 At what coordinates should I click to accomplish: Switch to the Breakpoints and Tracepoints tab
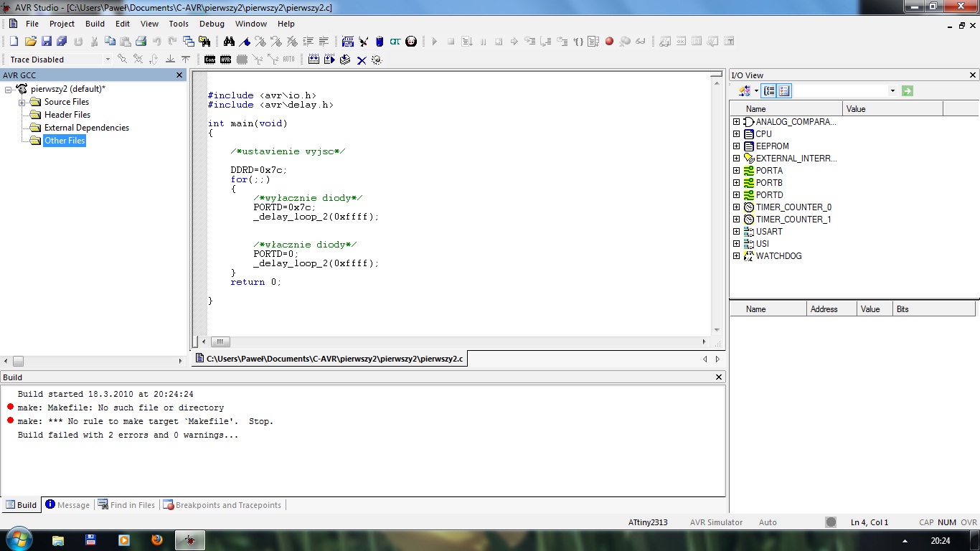tap(222, 505)
